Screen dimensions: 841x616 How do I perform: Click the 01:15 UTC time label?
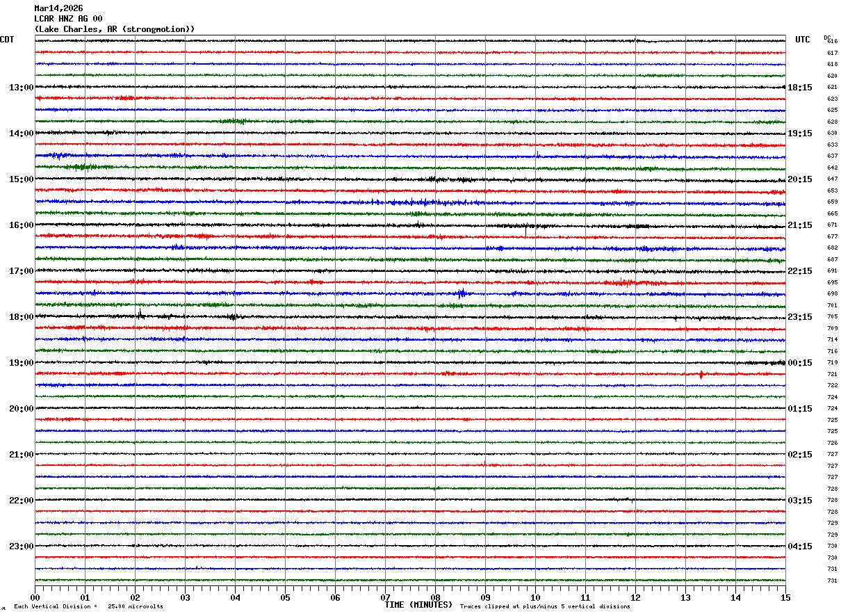coord(800,409)
